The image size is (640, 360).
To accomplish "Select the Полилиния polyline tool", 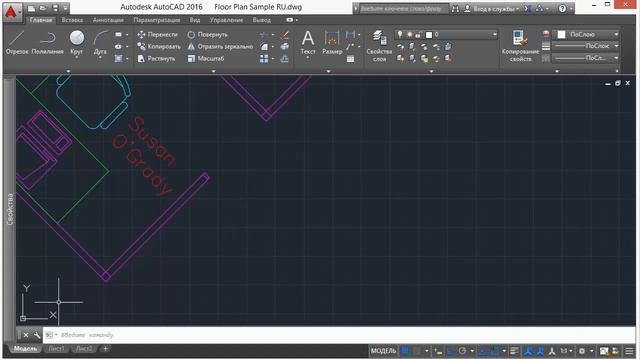I will click(x=47, y=43).
